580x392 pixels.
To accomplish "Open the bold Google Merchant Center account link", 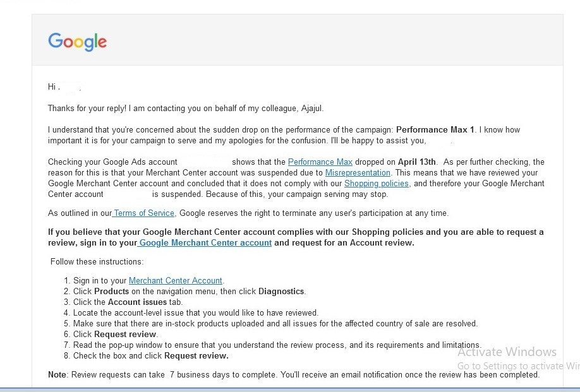I will [205, 243].
